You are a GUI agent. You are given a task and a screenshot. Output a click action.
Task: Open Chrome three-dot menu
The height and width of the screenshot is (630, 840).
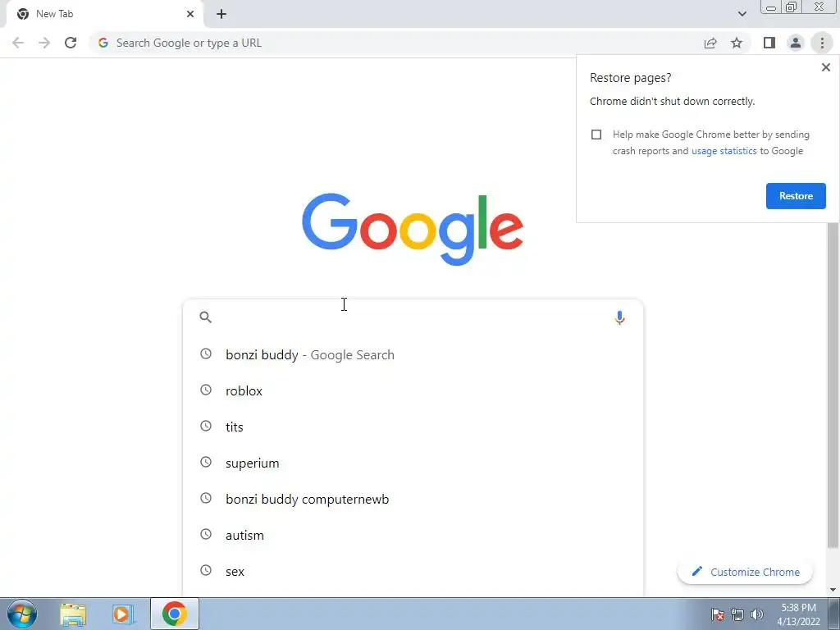tap(822, 43)
